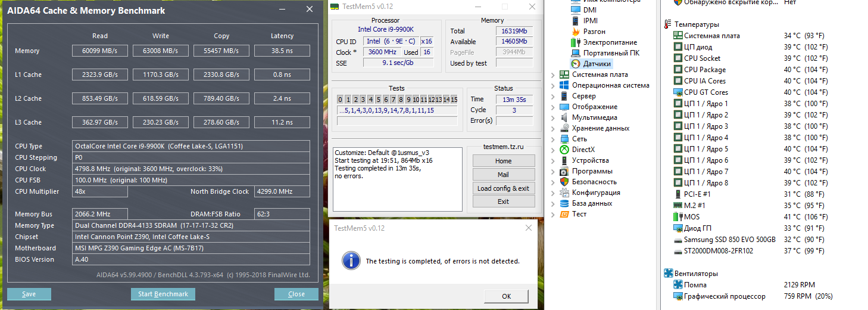Expand the Устройства tree node
This screenshot has height=310, width=868.
554,161
